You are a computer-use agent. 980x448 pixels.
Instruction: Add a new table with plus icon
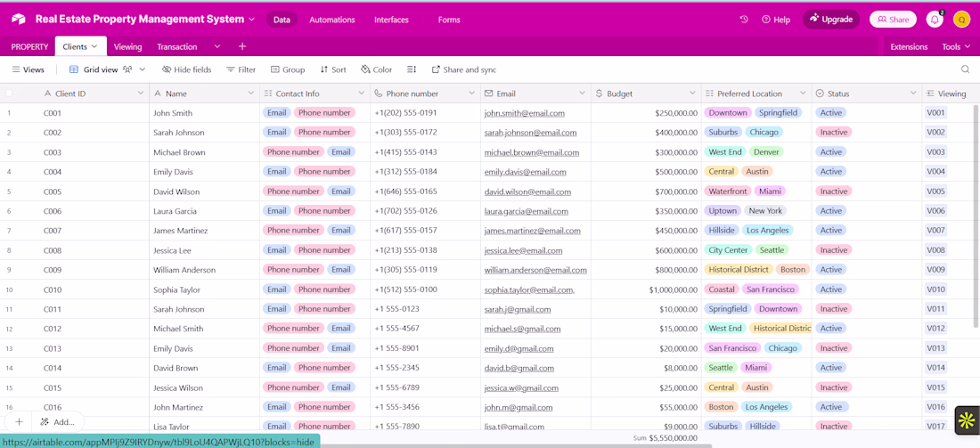242,46
